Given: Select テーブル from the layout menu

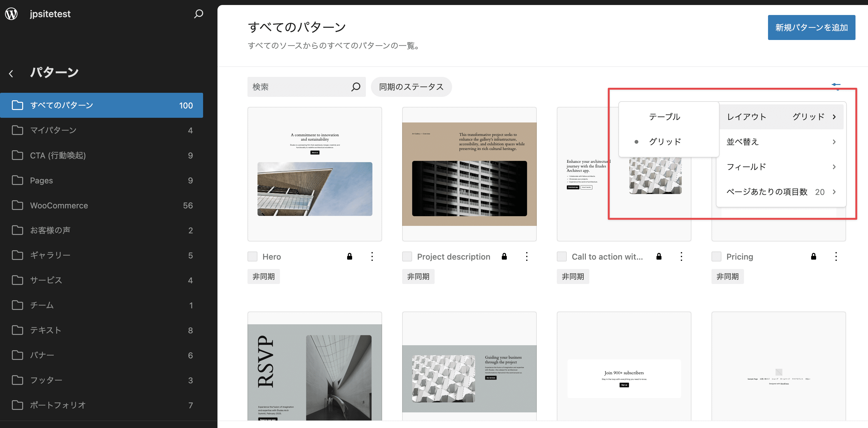Looking at the screenshot, I should pos(665,117).
